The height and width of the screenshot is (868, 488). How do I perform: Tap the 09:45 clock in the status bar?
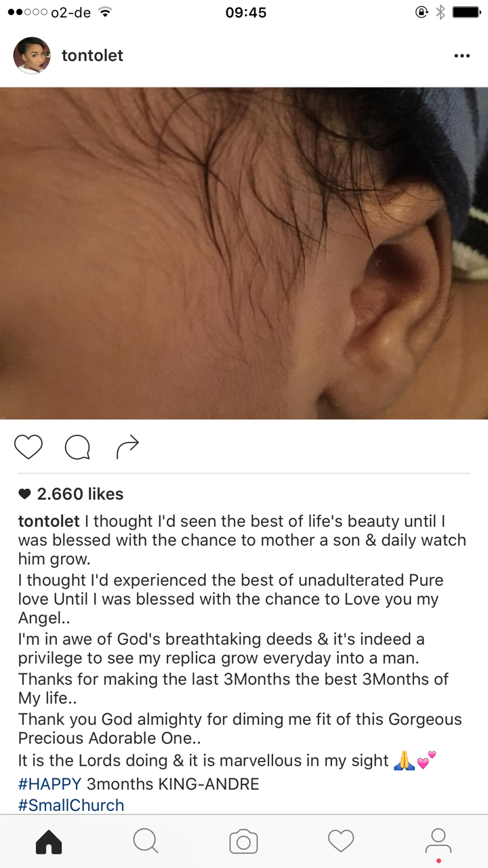point(245,12)
